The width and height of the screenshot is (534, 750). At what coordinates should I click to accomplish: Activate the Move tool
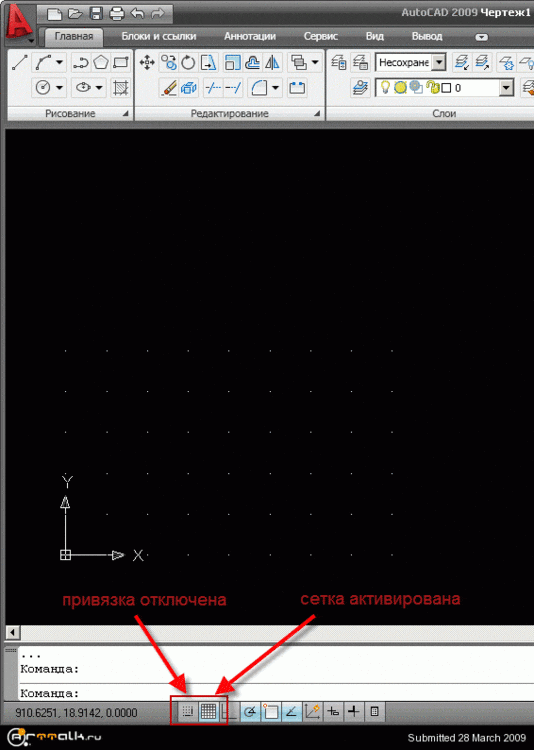147,62
